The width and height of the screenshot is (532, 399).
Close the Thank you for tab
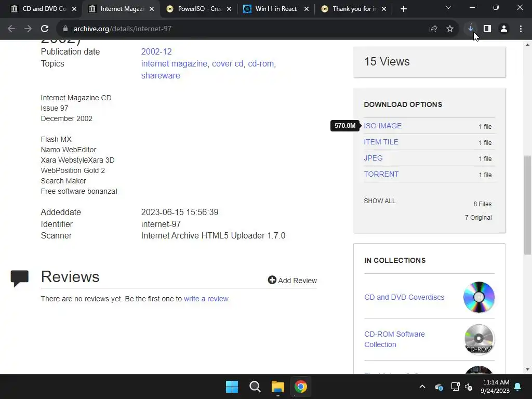pyautogui.click(x=384, y=9)
